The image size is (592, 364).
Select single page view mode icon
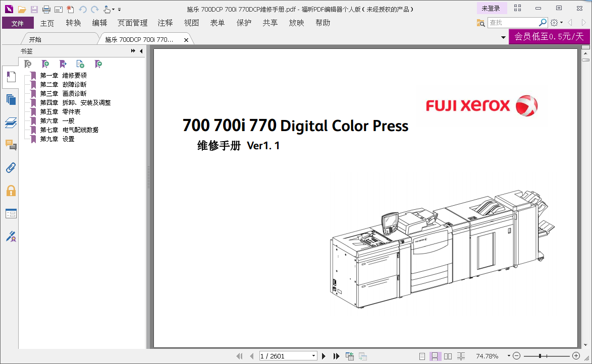click(x=422, y=356)
